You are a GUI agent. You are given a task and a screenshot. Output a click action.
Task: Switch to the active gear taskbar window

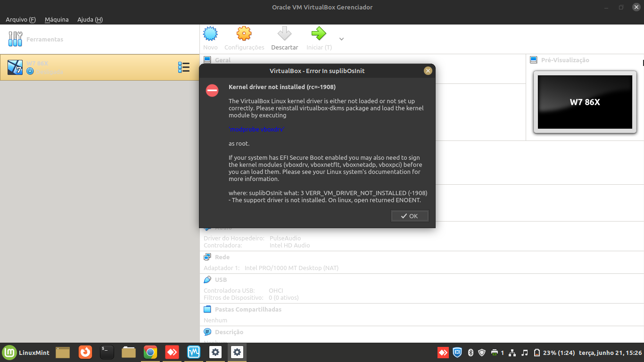click(237, 352)
